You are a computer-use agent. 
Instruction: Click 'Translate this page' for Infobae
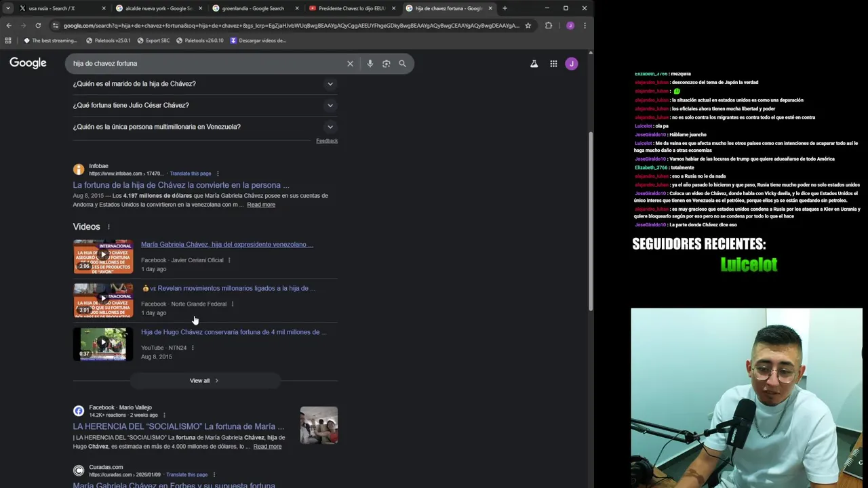(x=191, y=174)
